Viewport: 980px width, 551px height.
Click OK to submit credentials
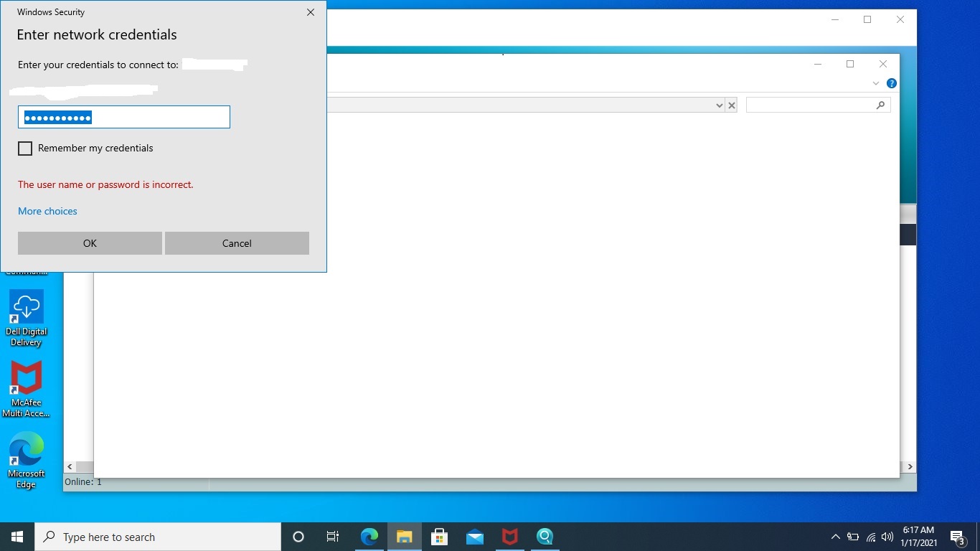90,243
